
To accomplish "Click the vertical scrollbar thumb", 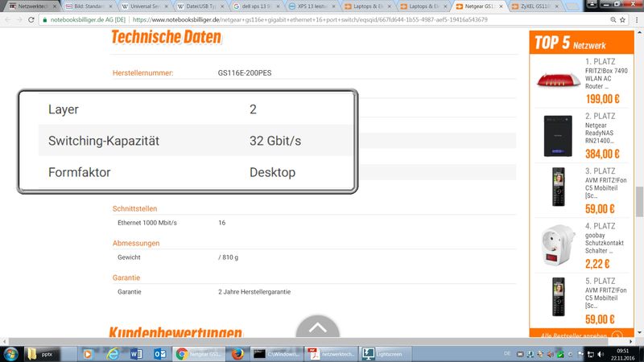I will pyautogui.click(x=639, y=201).
